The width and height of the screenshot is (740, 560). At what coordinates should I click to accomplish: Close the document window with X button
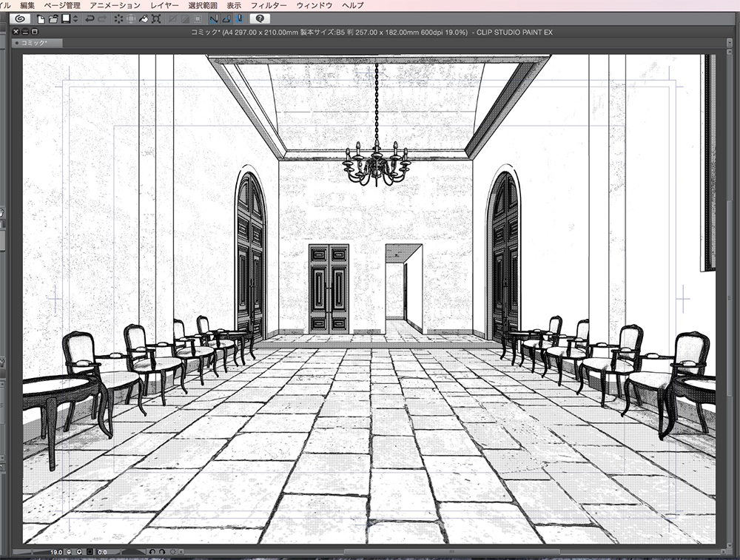tap(16, 32)
